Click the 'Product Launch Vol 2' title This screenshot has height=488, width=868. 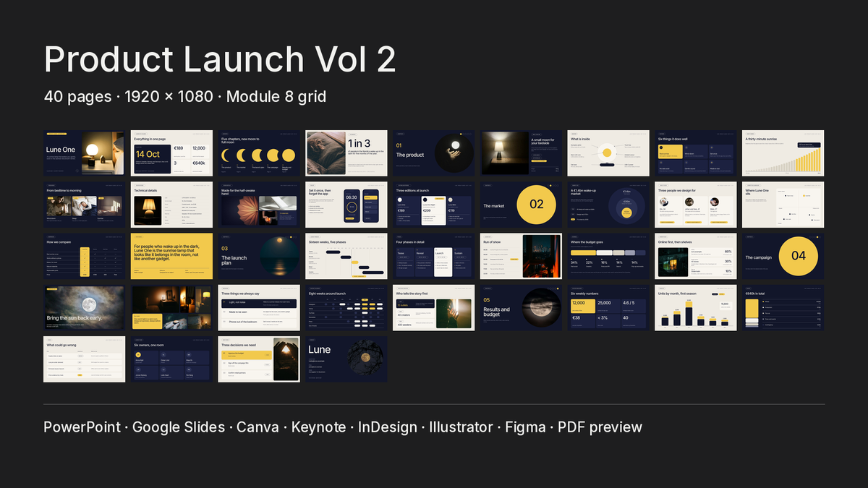pos(220,59)
